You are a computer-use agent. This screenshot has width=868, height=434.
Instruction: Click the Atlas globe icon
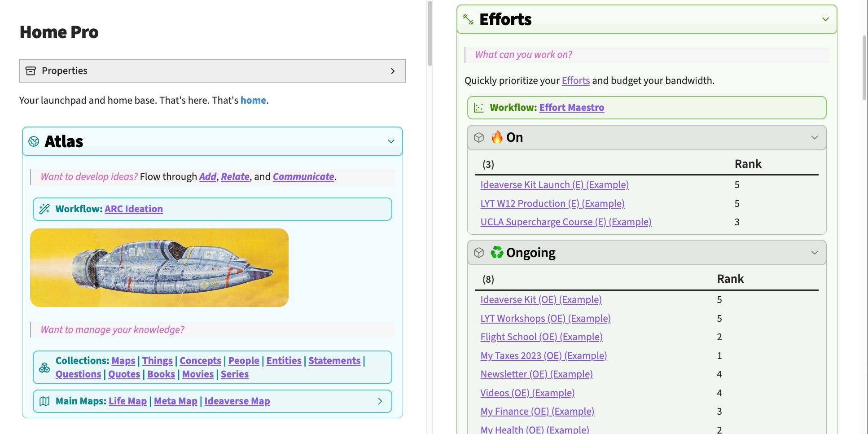[34, 141]
